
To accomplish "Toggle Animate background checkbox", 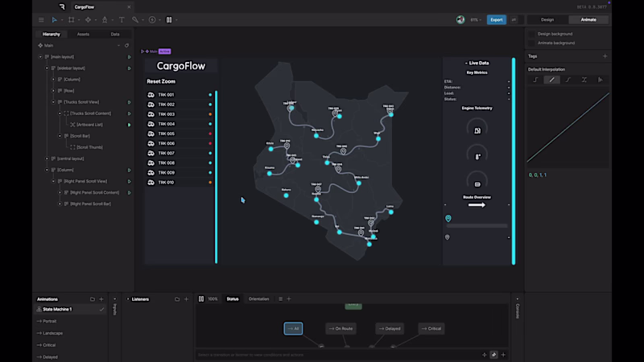I will [532, 43].
